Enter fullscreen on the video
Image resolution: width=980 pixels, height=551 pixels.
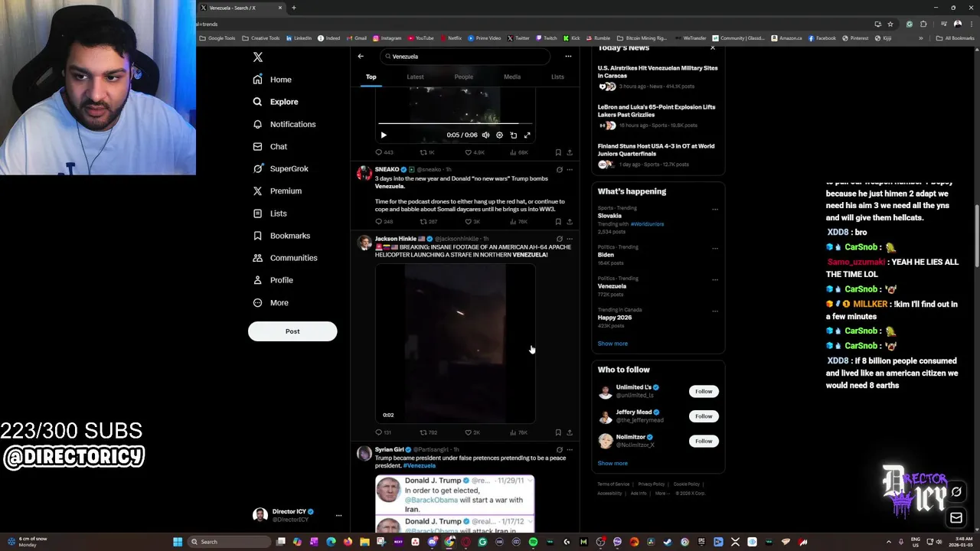527,135
